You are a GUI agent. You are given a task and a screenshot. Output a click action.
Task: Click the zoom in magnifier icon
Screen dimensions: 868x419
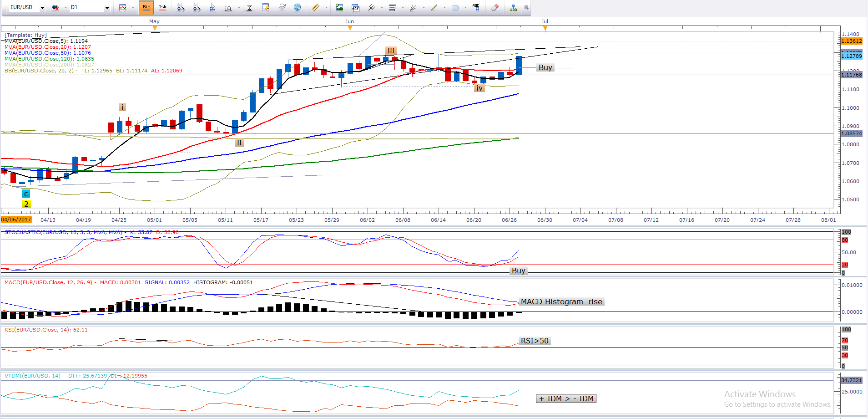181,7
